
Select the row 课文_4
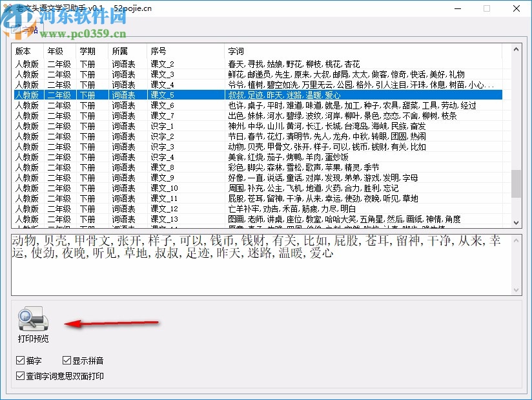258,85
